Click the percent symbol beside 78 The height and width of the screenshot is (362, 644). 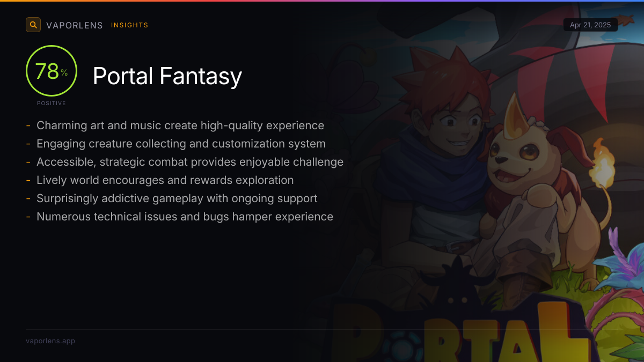point(64,73)
